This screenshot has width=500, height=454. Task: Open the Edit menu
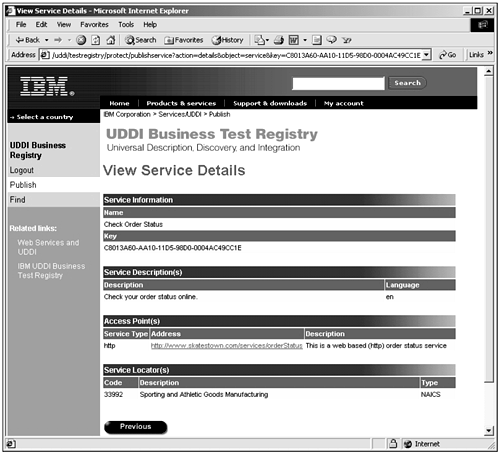click(x=41, y=25)
